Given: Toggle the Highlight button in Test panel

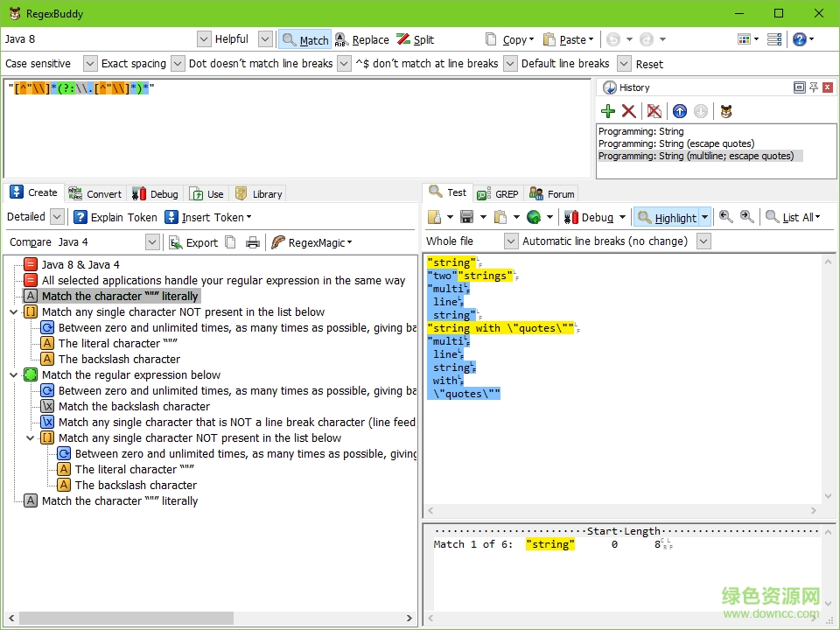Looking at the screenshot, I should 667,217.
